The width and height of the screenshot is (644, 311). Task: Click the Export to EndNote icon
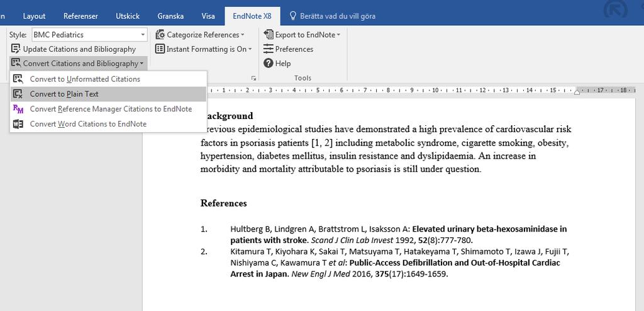269,35
